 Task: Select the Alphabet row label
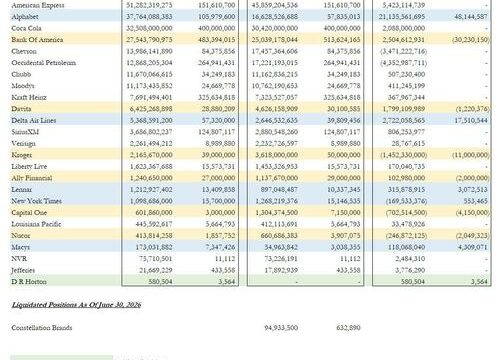coord(25,17)
